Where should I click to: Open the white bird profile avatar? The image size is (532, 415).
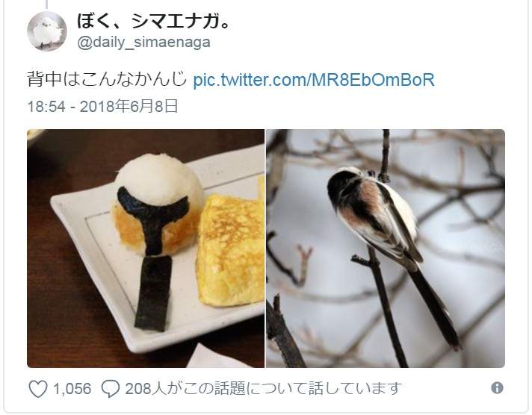47,31
